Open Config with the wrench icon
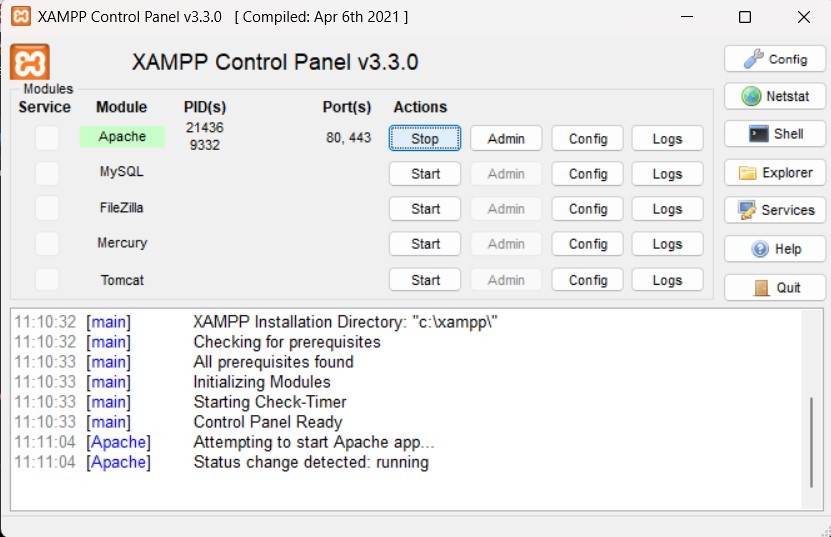Image resolution: width=831 pixels, height=537 pixels. 774,59
